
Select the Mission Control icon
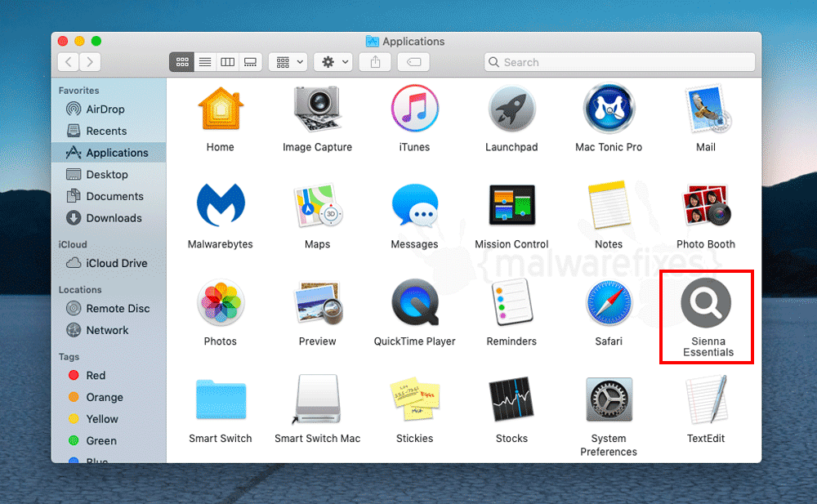point(511,205)
